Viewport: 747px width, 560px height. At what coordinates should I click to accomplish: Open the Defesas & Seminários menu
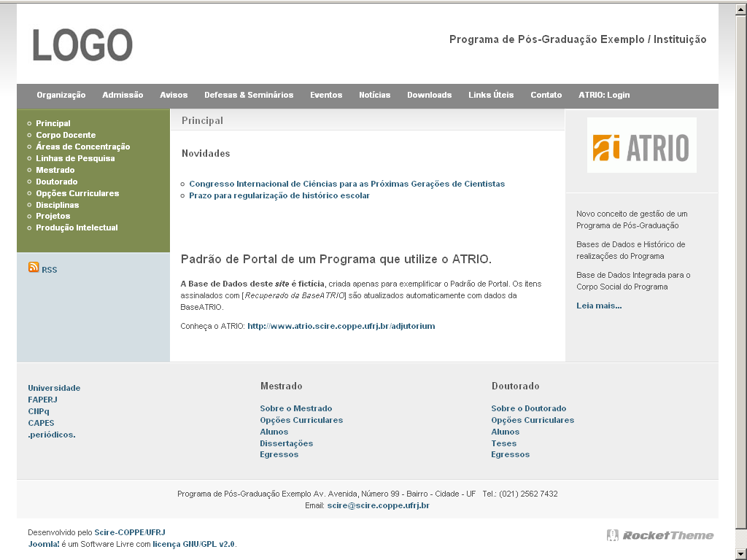pos(249,95)
